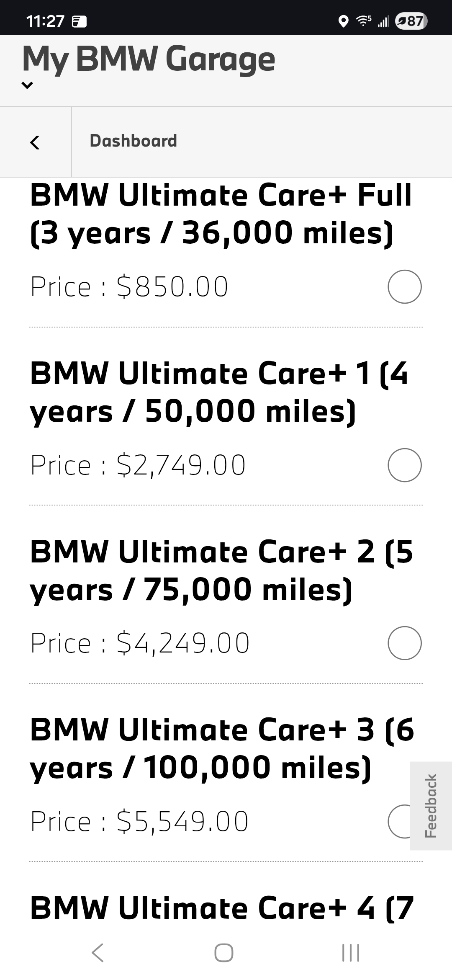Screen dimensions: 452x980
Task: Tap the My BMW Garage heading
Action: pos(149,59)
